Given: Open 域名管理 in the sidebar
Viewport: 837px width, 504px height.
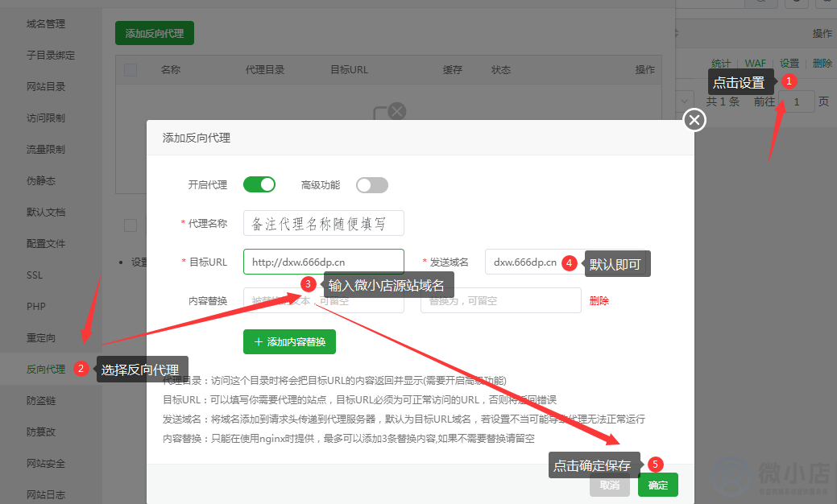Looking at the screenshot, I should tap(46, 24).
